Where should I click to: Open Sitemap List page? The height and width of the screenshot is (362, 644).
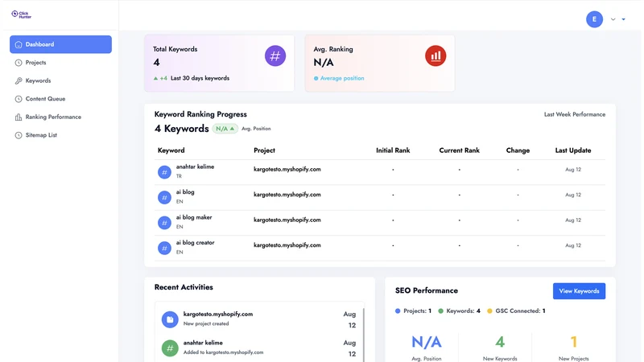click(x=41, y=135)
